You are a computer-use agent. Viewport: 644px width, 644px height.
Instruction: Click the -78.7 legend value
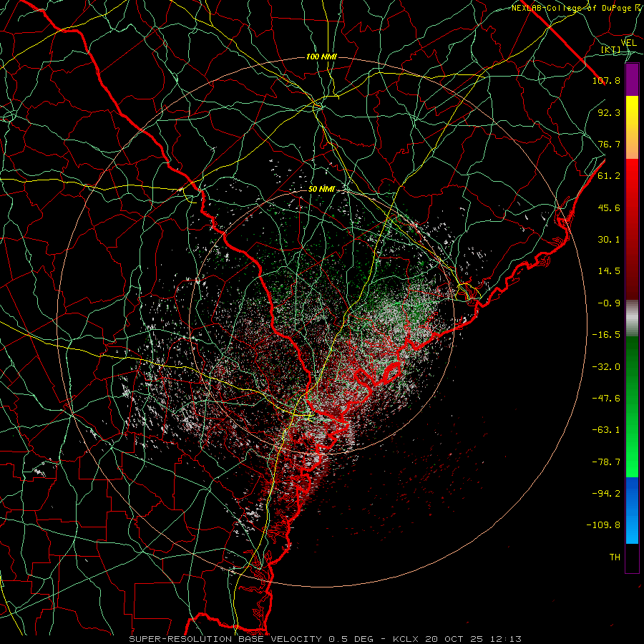(x=606, y=462)
